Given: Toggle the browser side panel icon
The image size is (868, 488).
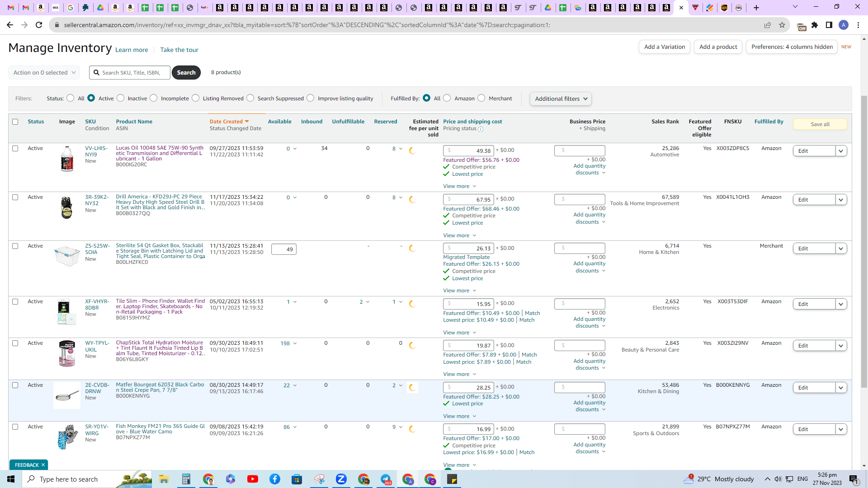Looking at the screenshot, I should (x=829, y=25).
